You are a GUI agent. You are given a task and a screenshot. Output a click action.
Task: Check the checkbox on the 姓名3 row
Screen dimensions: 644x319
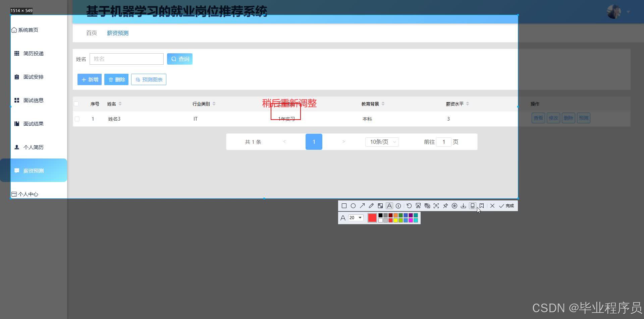77,119
